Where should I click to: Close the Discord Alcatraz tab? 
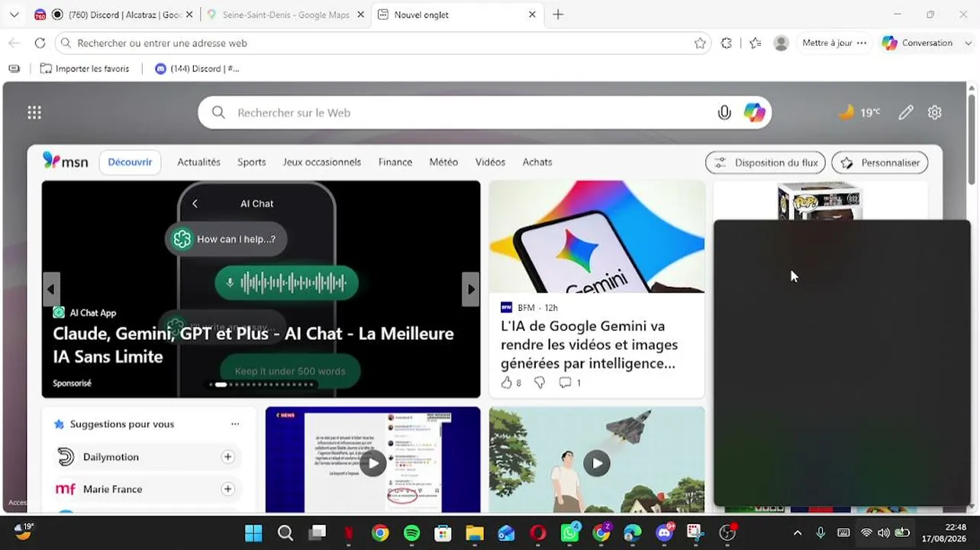pyautogui.click(x=188, y=15)
